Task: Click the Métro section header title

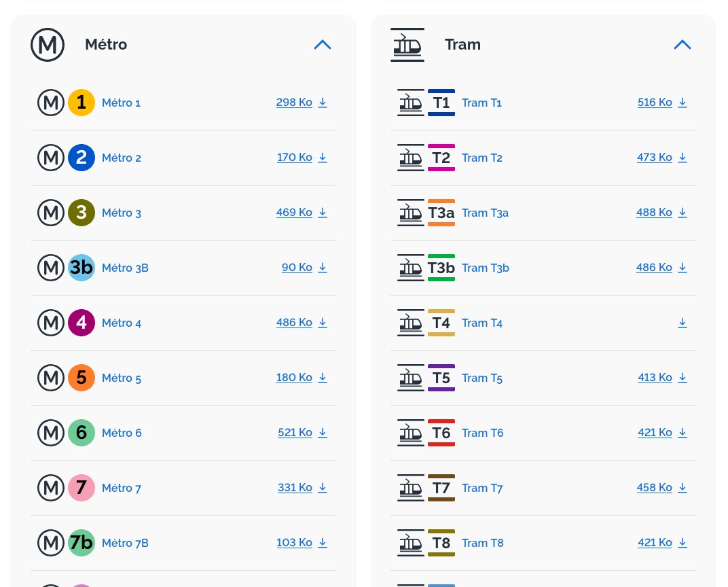Action: coord(106,45)
